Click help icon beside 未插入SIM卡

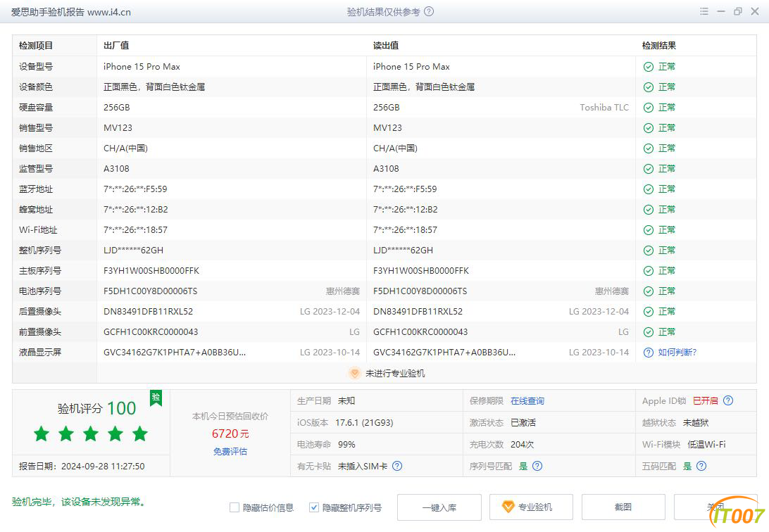click(397, 467)
